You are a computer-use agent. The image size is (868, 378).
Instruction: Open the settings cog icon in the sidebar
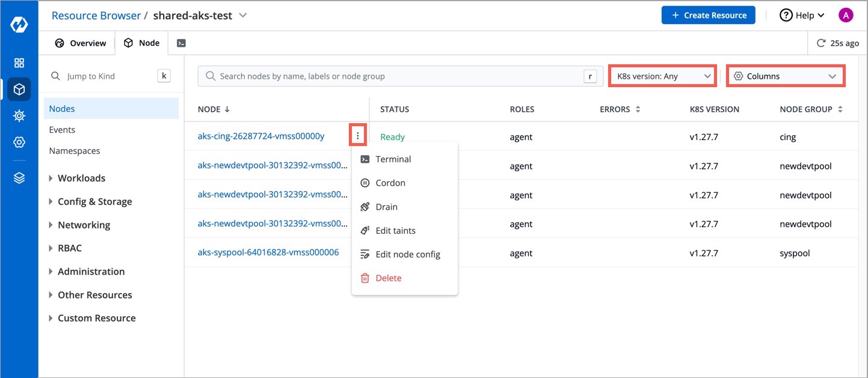(19, 142)
